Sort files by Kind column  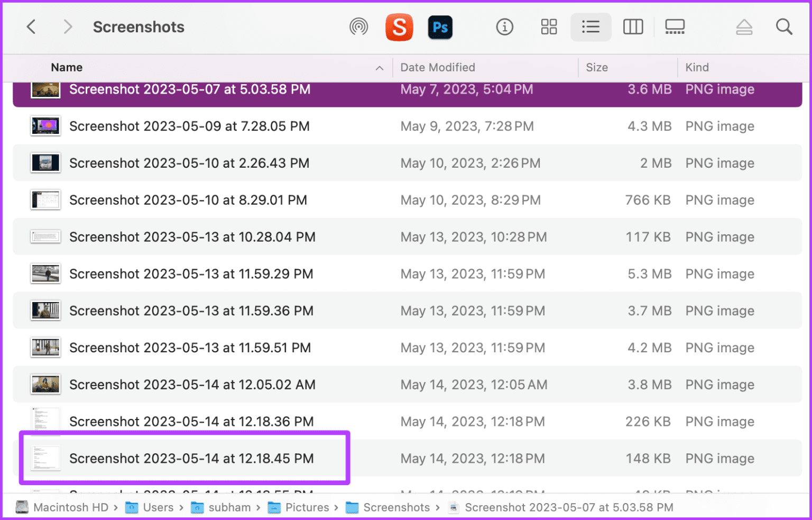(x=697, y=68)
